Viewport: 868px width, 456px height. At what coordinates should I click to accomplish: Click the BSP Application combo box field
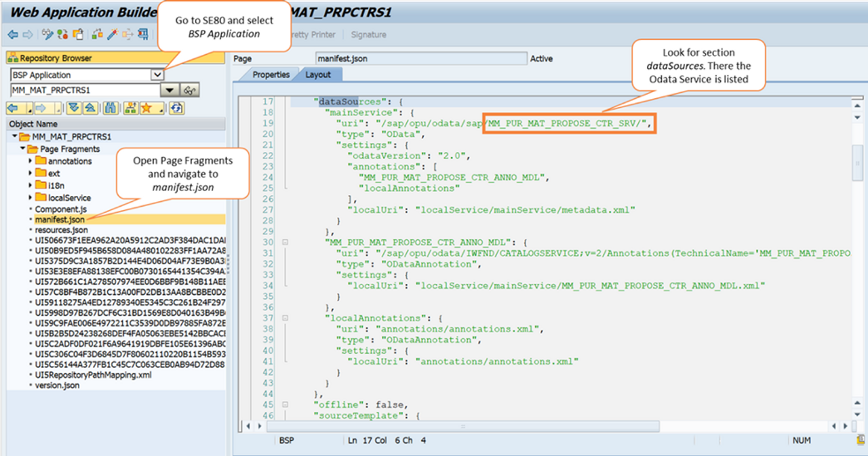coord(87,75)
